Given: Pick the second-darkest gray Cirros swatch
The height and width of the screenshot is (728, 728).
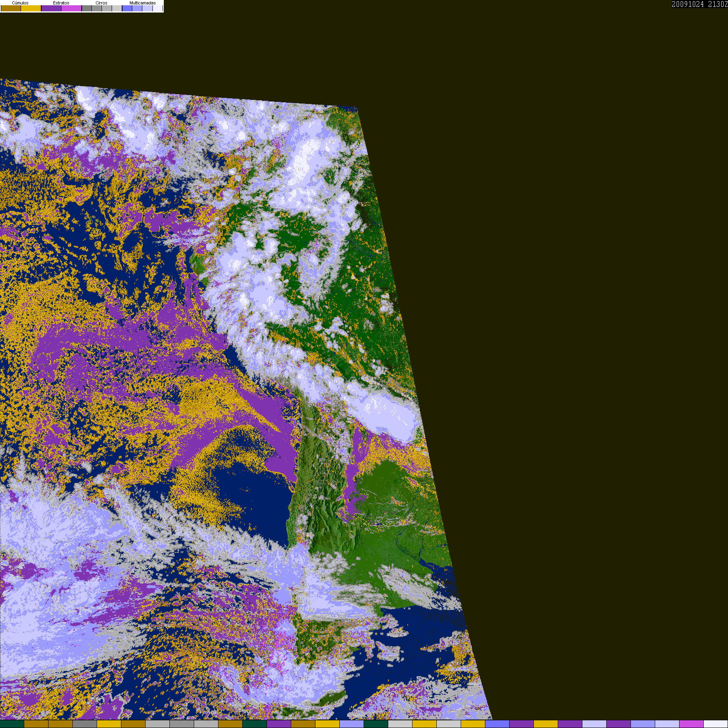Looking at the screenshot, I should click(x=97, y=8).
